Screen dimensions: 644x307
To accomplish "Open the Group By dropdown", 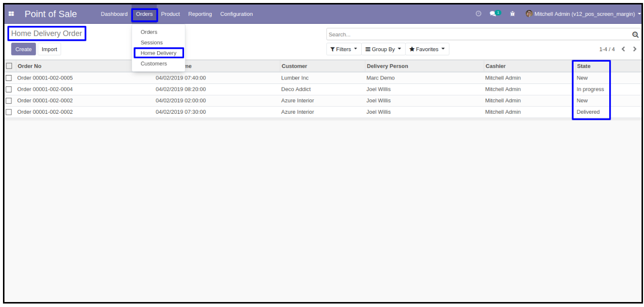I will pyautogui.click(x=383, y=49).
